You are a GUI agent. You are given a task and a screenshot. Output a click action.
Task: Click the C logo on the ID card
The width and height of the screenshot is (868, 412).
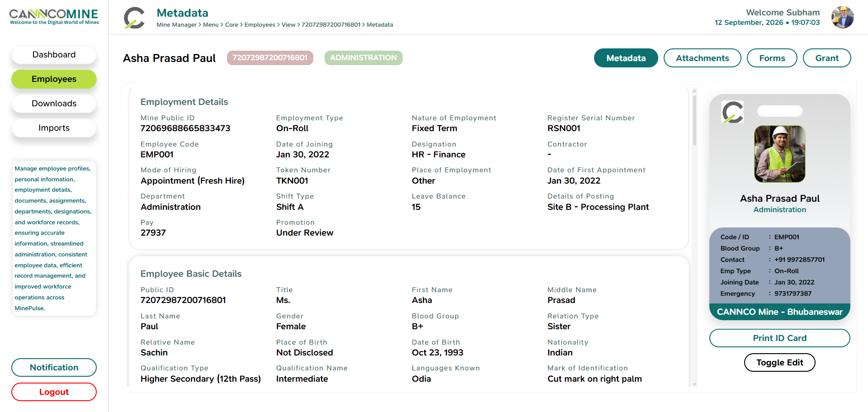pos(732,112)
